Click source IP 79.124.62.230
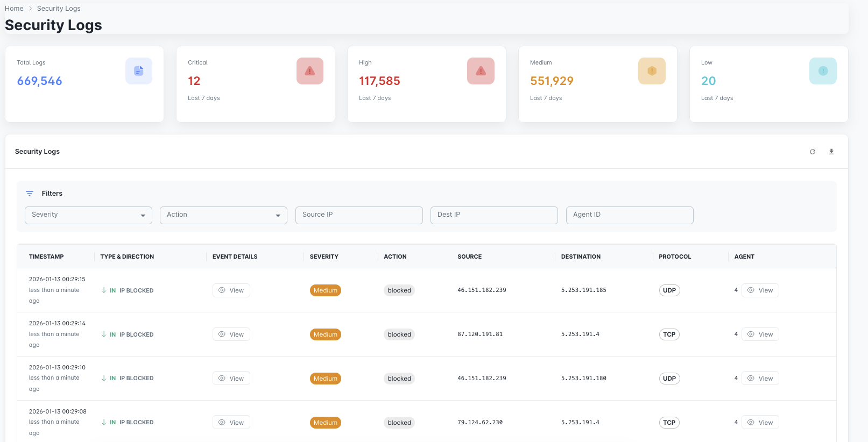The width and height of the screenshot is (868, 442). tap(480, 423)
